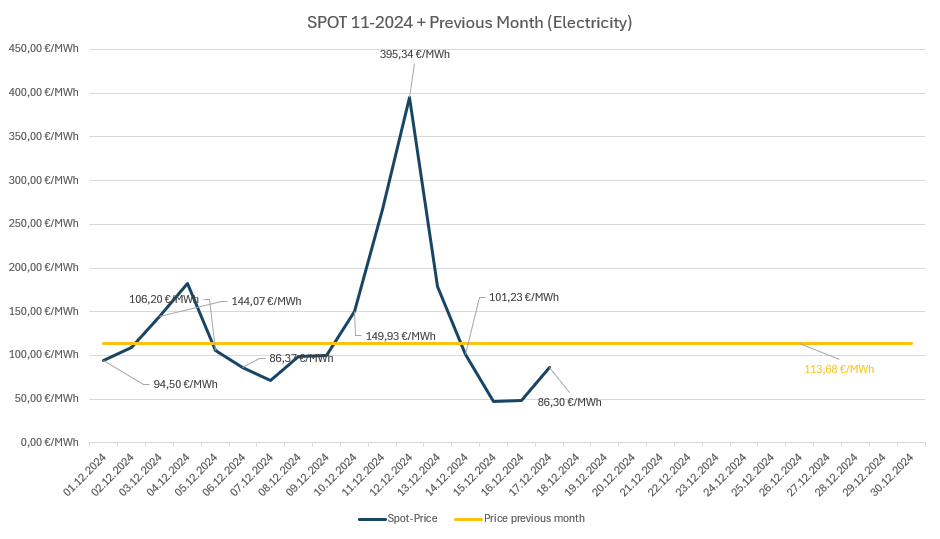This screenshot has height=539, width=940.
Task: Select the 144,07 €/MWh data label
Action: 266,301
